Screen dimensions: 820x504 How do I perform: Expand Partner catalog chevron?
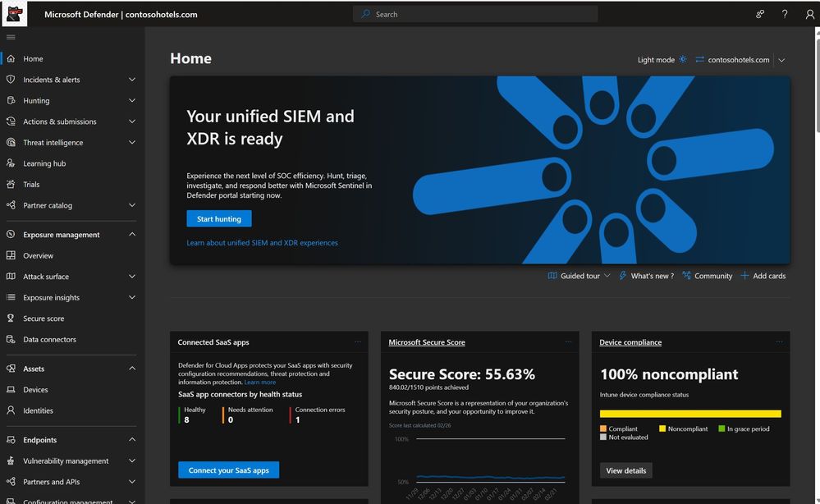pyautogui.click(x=132, y=205)
